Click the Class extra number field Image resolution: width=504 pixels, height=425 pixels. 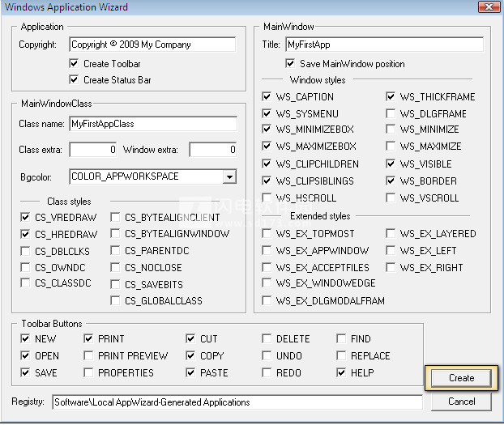pos(93,150)
